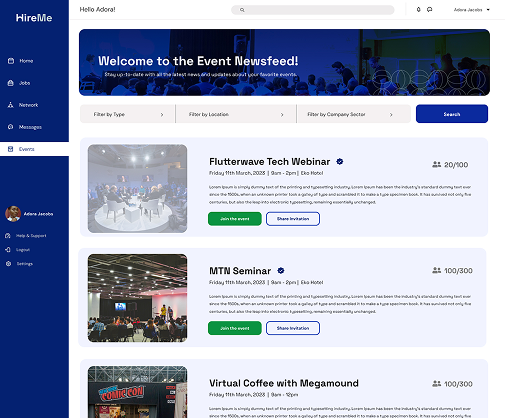The width and height of the screenshot is (505, 418).
Task: Click the notification bell icon
Action: (x=418, y=10)
